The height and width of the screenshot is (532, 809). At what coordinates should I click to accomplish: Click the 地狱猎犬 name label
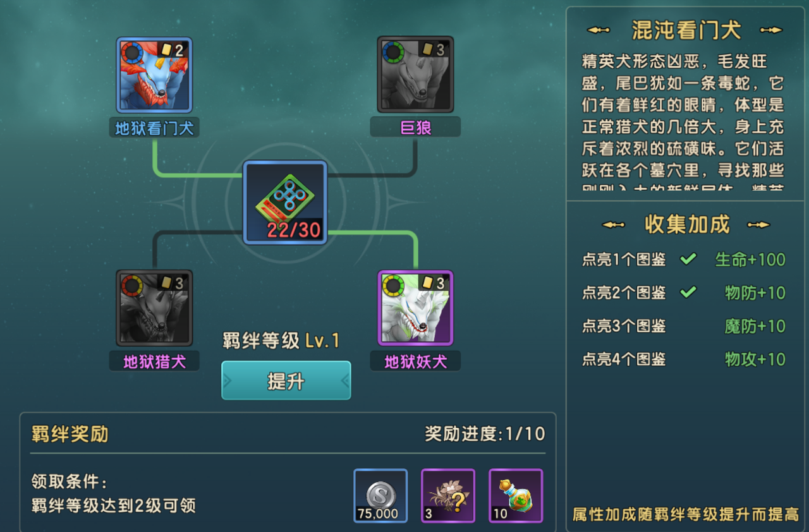tap(154, 361)
